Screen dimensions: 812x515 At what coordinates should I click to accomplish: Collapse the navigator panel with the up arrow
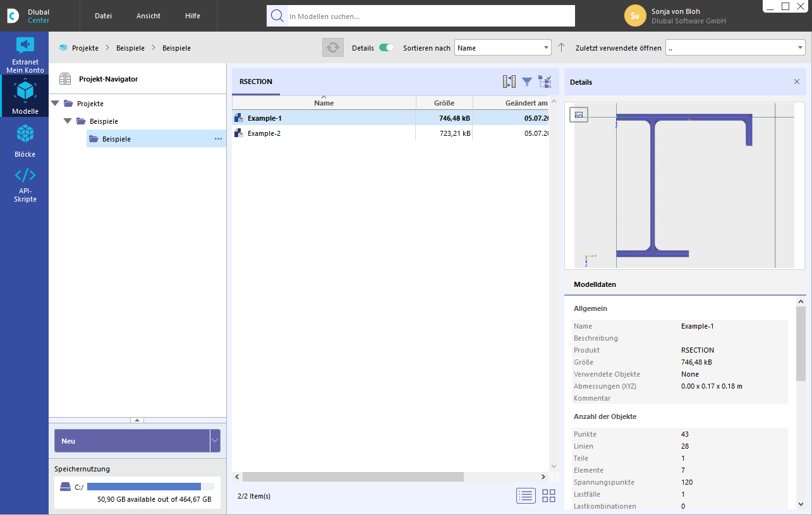click(137, 420)
